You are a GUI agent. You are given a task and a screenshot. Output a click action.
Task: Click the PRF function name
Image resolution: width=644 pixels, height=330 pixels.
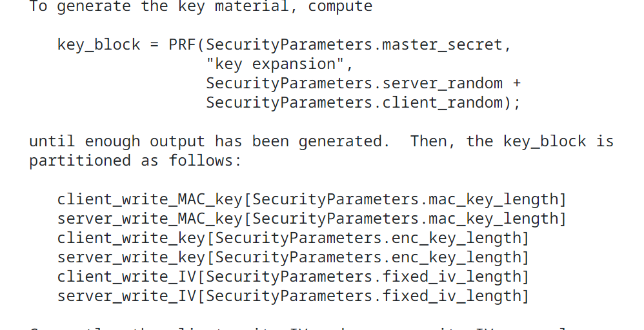click(183, 44)
